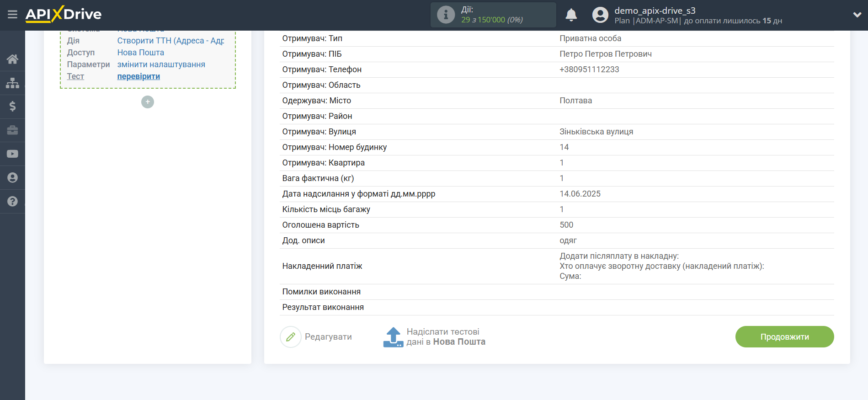Image resolution: width=868 pixels, height=400 pixels.
Task: Click the Параметри label
Action: click(88, 64)
